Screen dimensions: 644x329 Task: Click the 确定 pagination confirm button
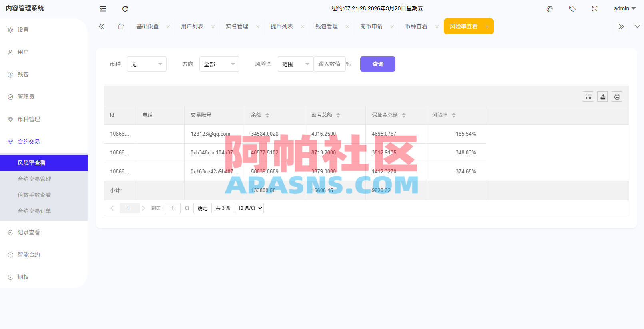tap(203, 208)
